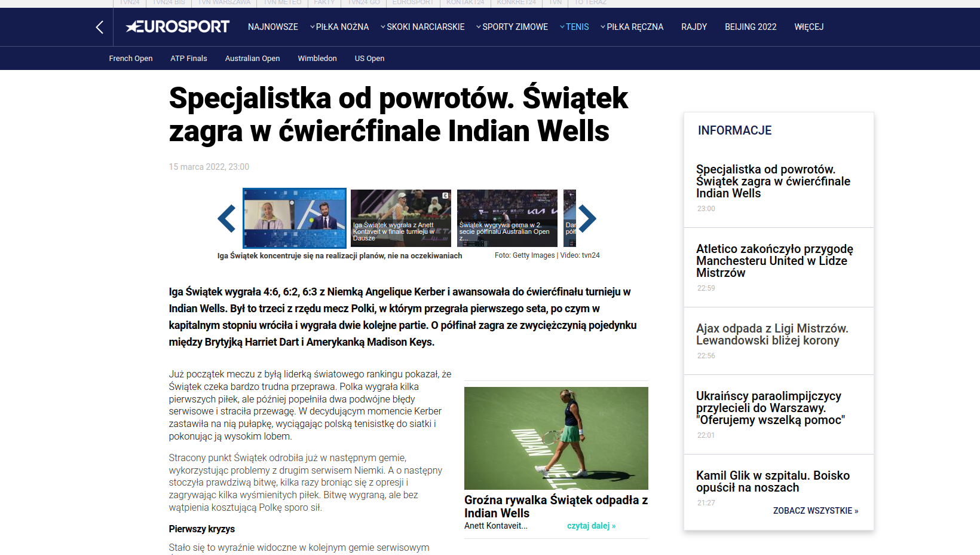This screenshot has height=555, width=980.
Task: Show the next video in the carousel
Action: (x=587, y=218)
